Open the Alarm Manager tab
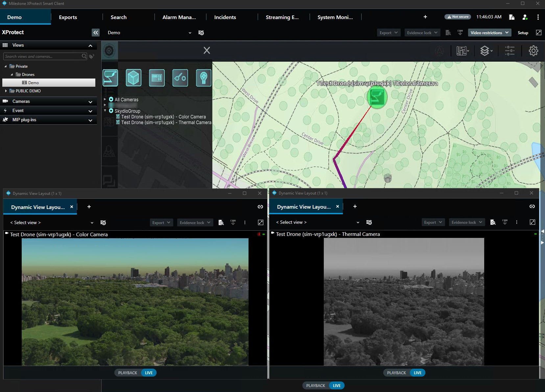The image size is (545, 392). [179, 17]
